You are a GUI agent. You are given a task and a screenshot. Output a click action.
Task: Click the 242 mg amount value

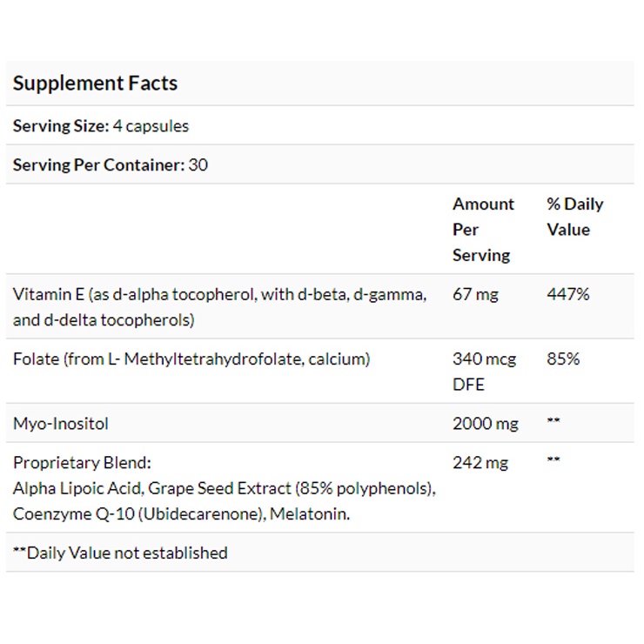480,462
